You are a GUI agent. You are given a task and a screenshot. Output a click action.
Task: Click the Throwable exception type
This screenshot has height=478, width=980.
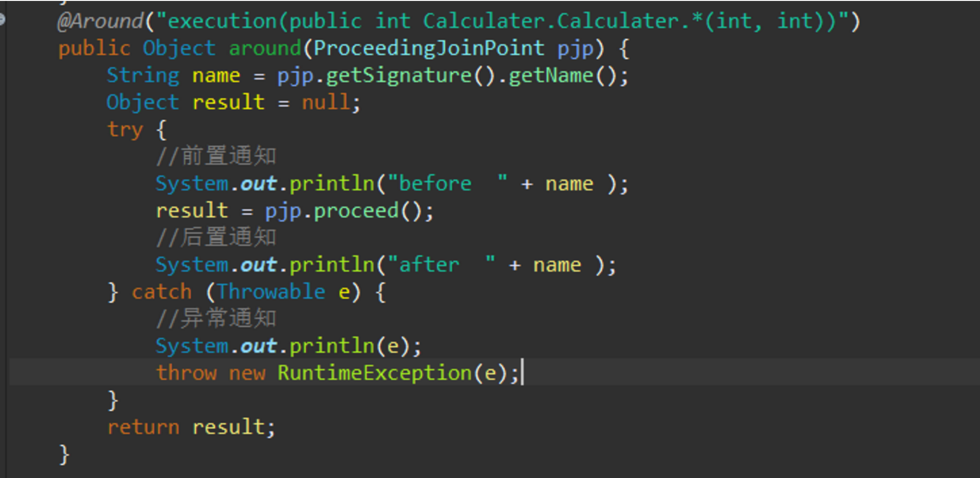click(271, 292)
